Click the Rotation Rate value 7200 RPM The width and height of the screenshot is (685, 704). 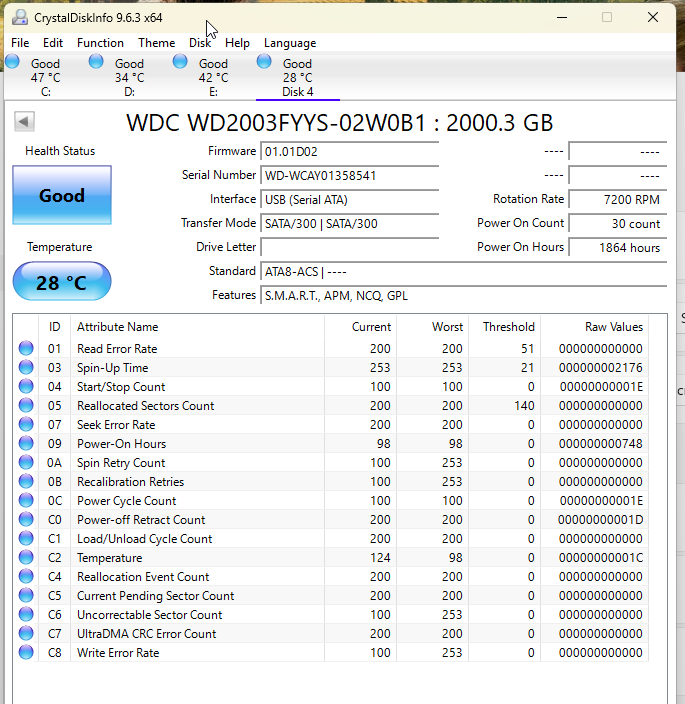click(618, 199)
